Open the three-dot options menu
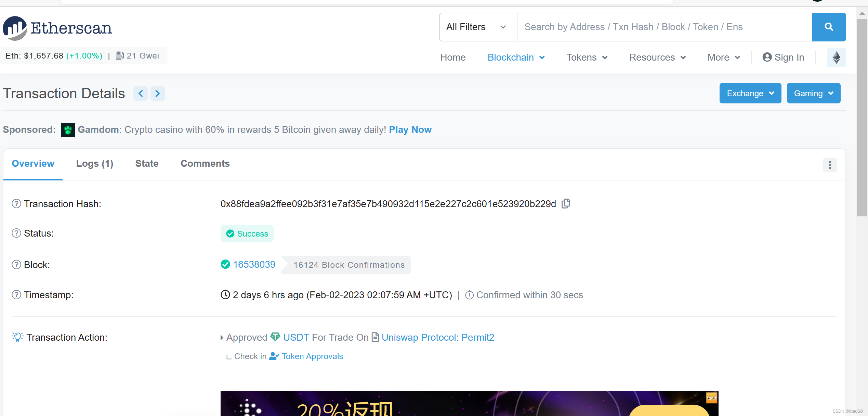The width and height of the screenshot is (868, 416). click(830, 165)
